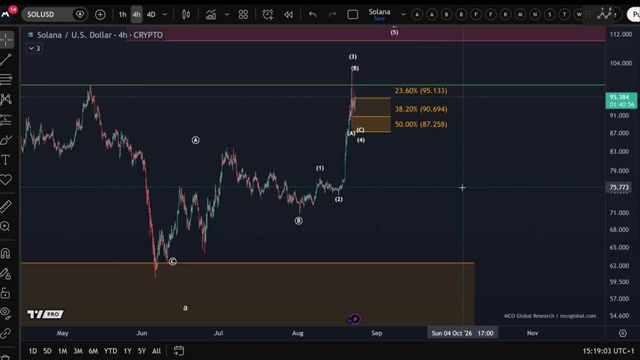This screenshot has width=640, height=360.
Task: Create an alert with the alarm clock icon
Action: pos(268,15)
